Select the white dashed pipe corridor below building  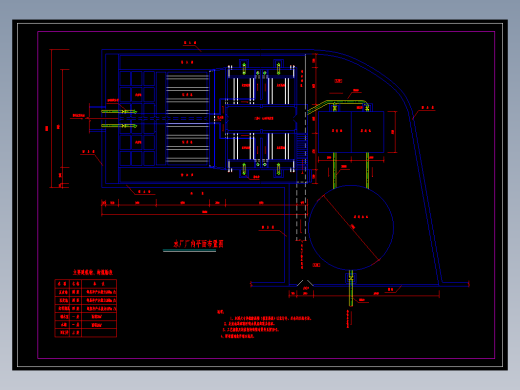pos(301,212)
